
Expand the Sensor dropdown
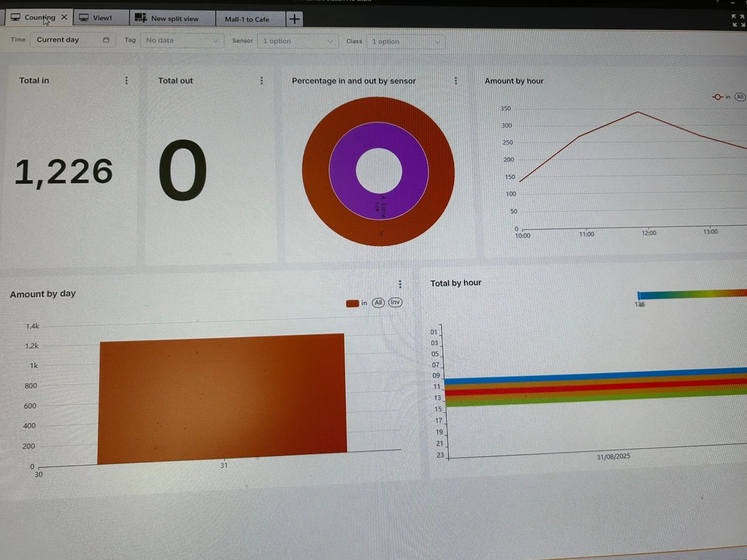(298, 41)
